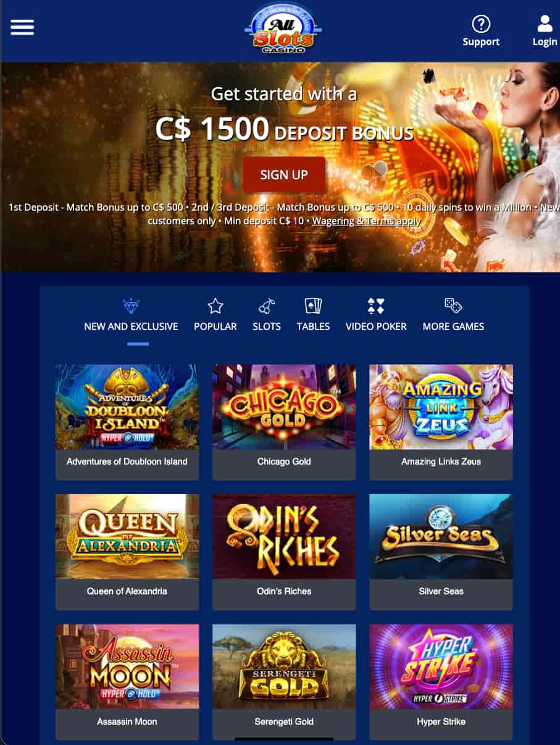Switch to the MORE GAMES tab label
This screenshot has width=560, height=745.
point(453,326)
